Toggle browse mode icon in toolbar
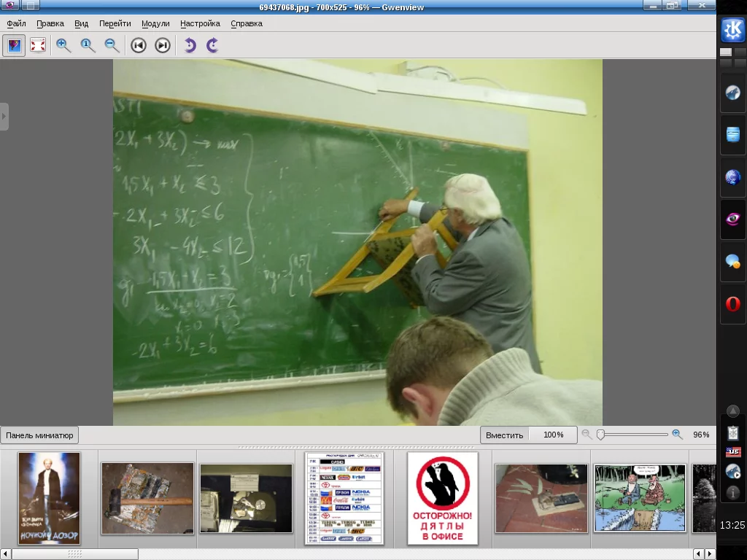The height and width of the screenshot is (560, 747). coord(14,45)
